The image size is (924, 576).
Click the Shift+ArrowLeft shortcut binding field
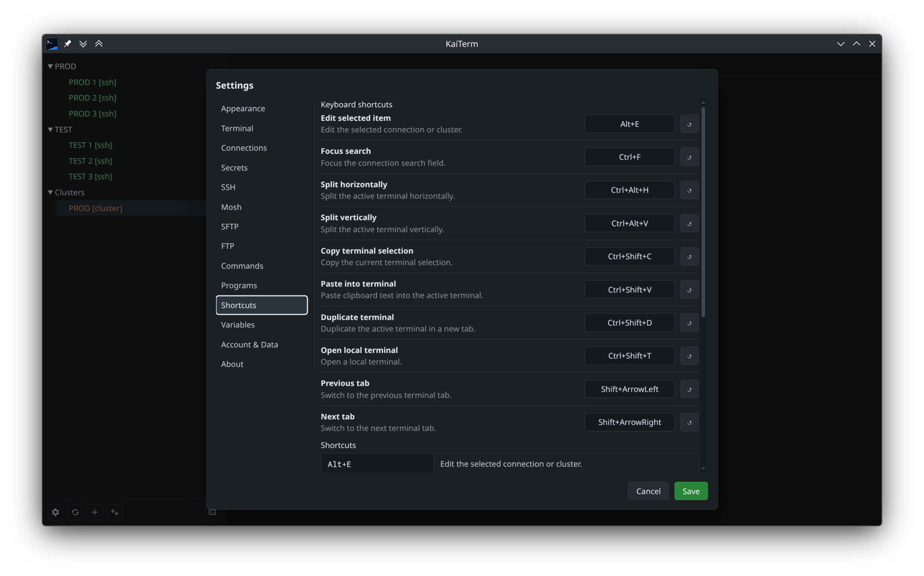629,389
